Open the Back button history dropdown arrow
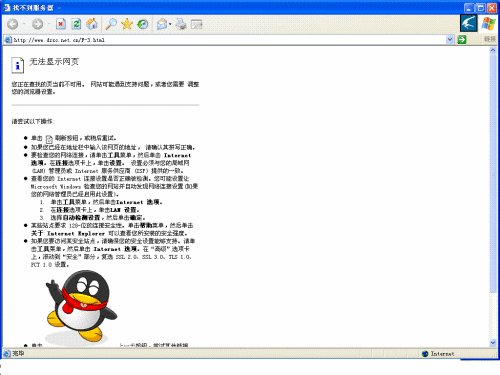 click(x=24, y=24)
